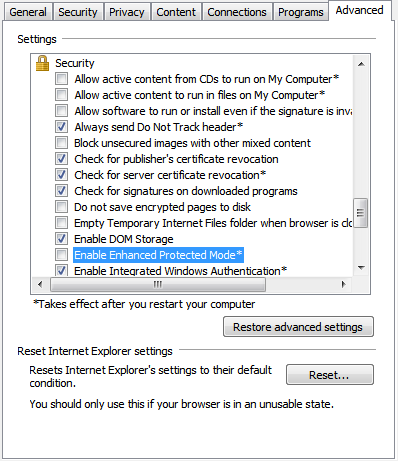Click the settings list scroll up arrow
398x461 pixels.
pyautogui.click(x=361, y=64)
